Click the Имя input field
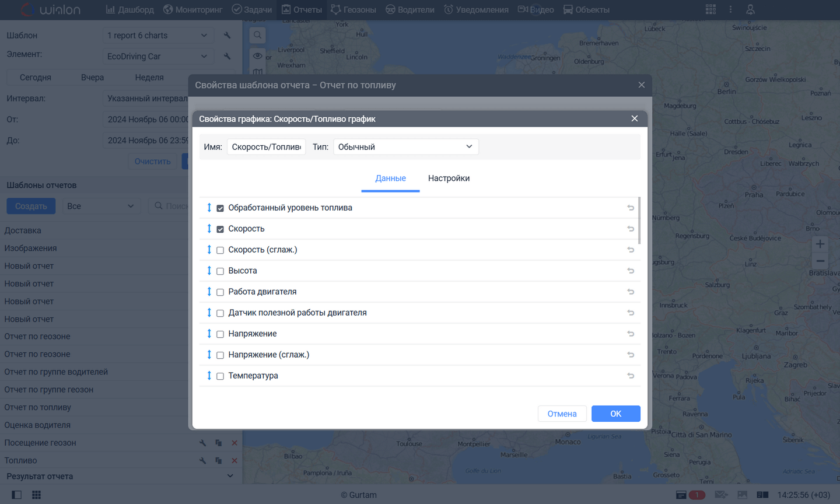The height and width of the screenshot is (504, 840). coord(266,147)
